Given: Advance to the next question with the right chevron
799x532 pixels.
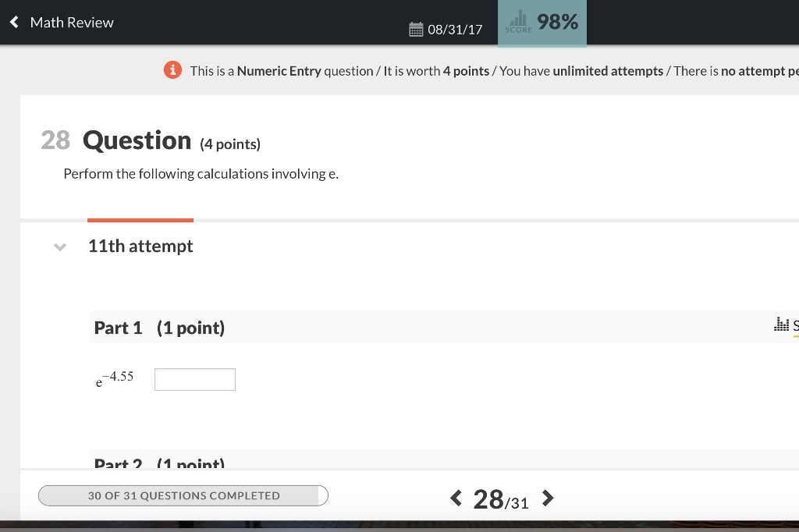Looking at the screenshot, I should 548,498.
